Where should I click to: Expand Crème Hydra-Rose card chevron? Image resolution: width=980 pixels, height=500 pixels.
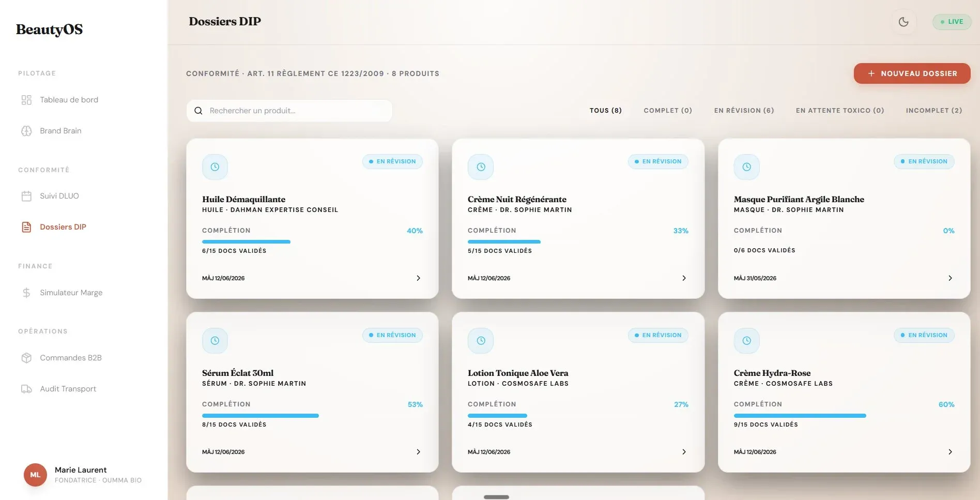[950, 452]
